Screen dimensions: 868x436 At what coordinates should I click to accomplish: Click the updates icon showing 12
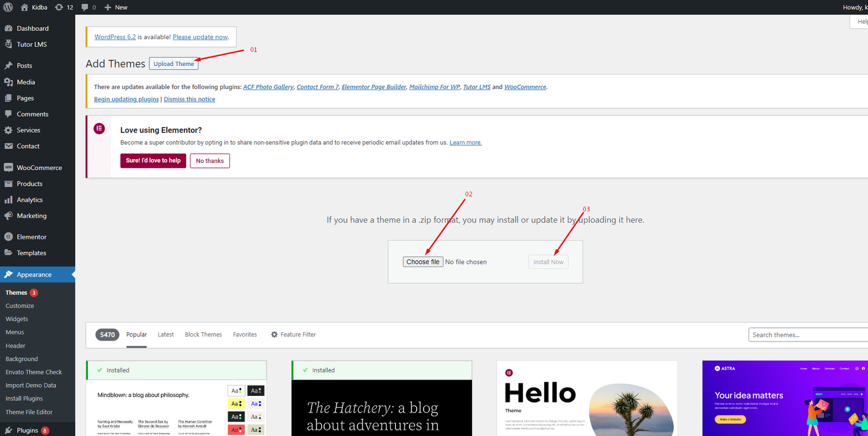59,8
